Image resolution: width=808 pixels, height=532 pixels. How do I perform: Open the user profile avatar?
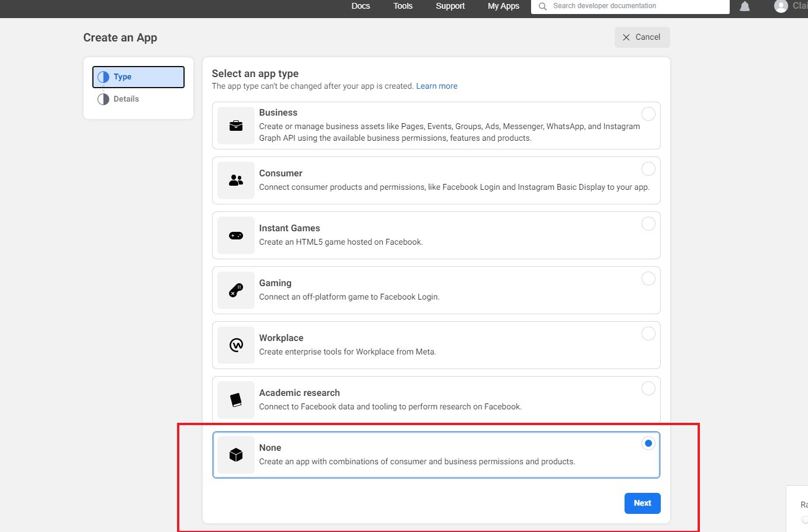click(x=781, y=6)
